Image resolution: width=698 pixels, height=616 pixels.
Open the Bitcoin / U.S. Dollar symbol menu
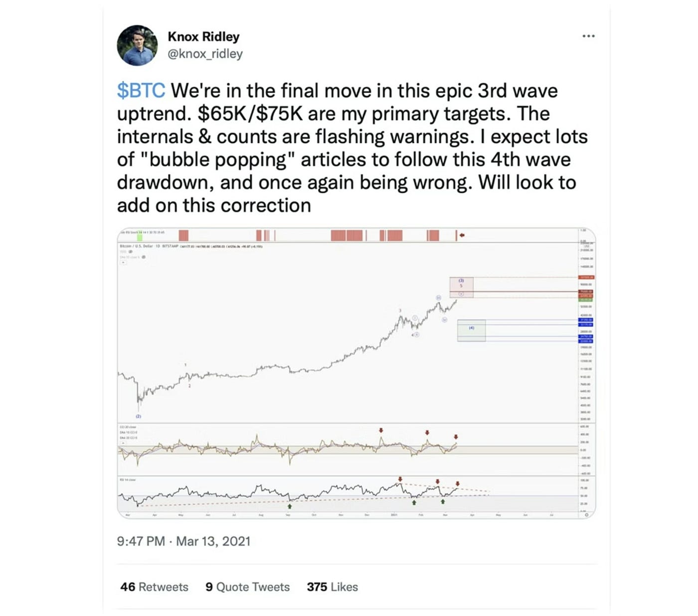point(136,246)
